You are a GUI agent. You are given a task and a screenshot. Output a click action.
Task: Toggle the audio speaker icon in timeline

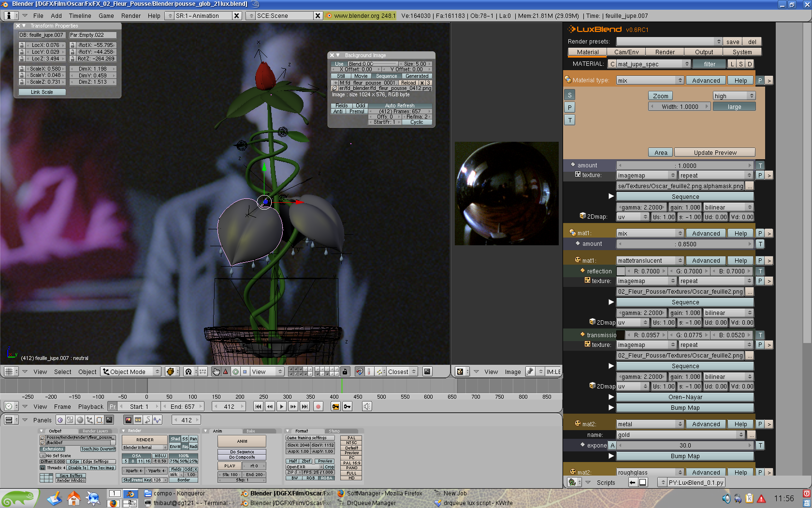point(367,406)
